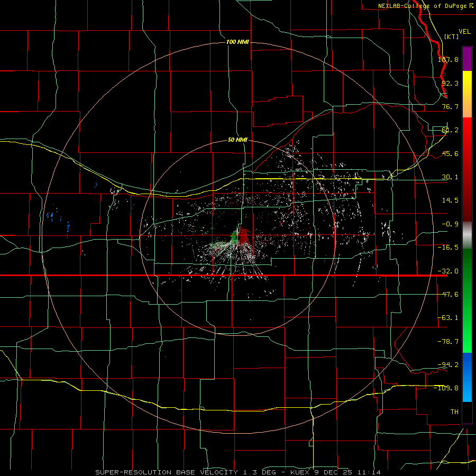The width and height of the screenshot is (476, 476).
Task: Select the 107.8 legend value
Action: point(448,59)
